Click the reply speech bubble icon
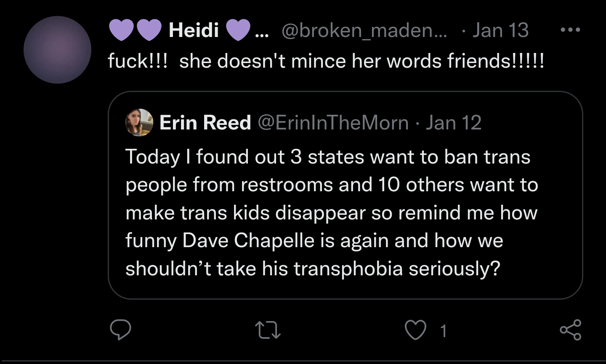The image size is (606, 364). pos(120,330)
